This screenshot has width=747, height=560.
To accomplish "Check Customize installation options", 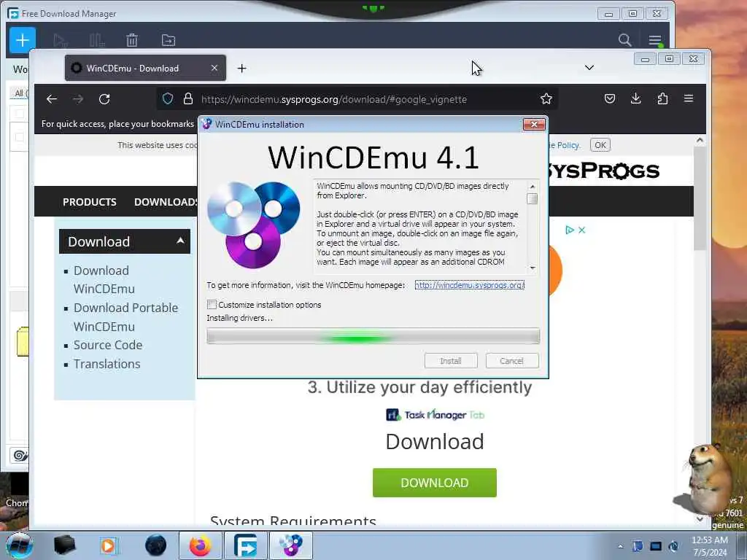I will point(212,305).
